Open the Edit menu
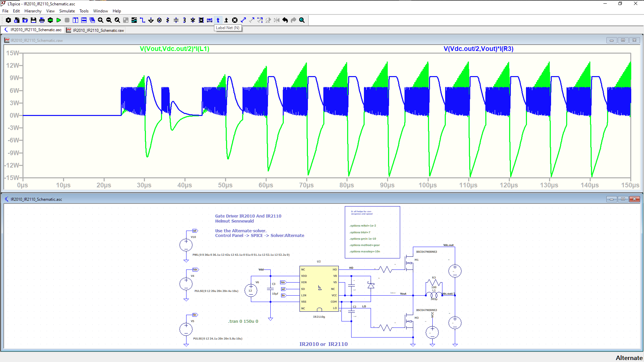This screenshot has width=644, height=362. click(16, 11)
